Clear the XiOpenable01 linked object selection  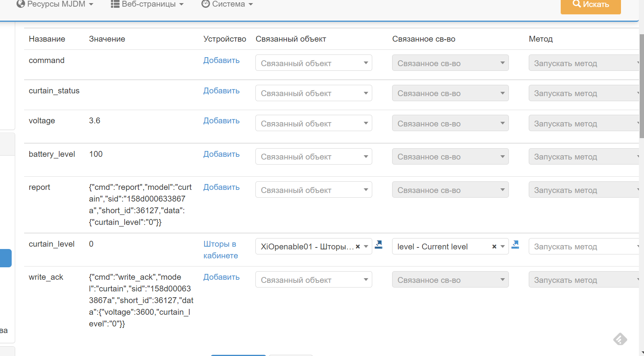pyautogui.click(x=358, y=247)
